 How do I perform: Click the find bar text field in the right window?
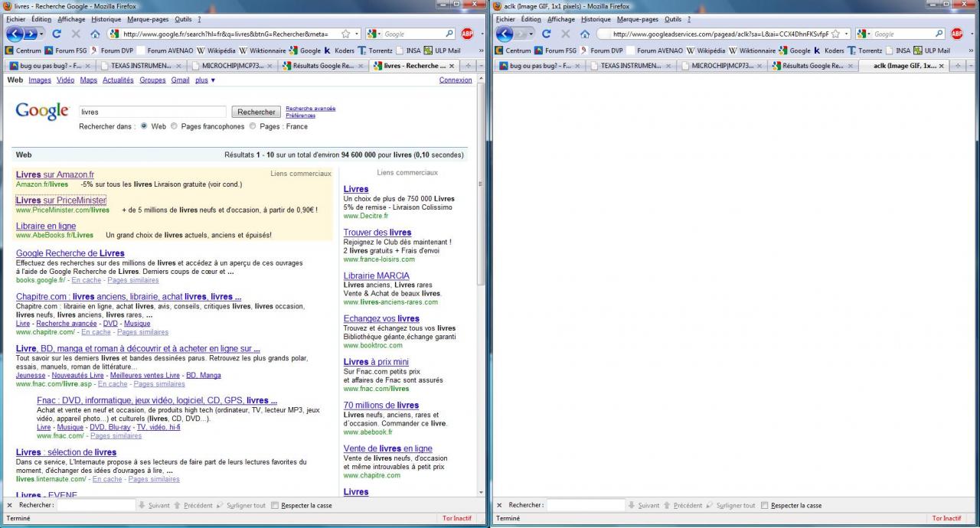(586, 505)
